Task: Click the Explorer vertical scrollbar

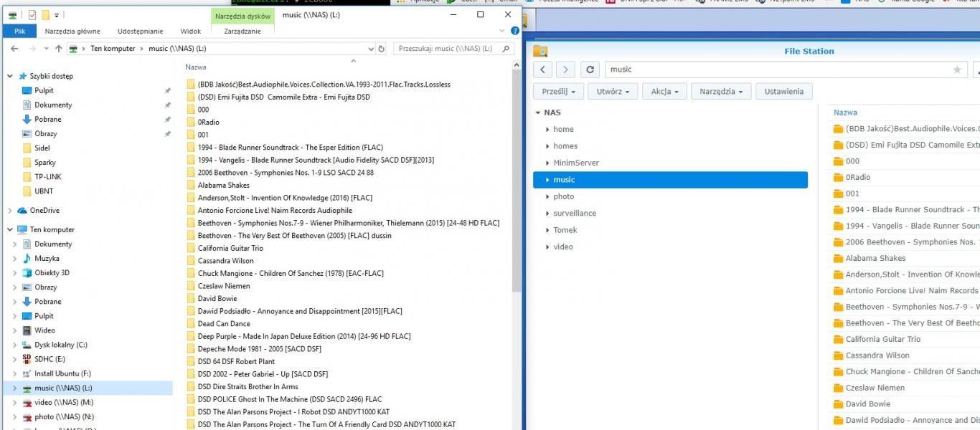Action: click(517, 182)
